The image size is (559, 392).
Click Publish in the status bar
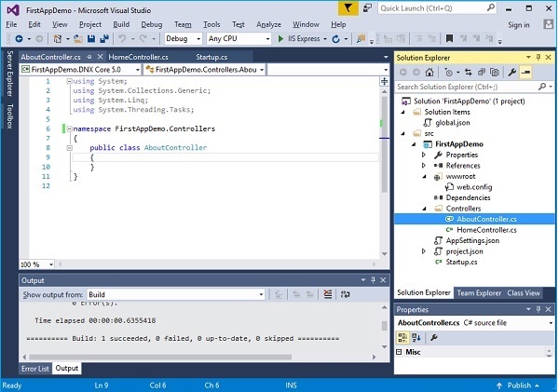click(519, 385)
